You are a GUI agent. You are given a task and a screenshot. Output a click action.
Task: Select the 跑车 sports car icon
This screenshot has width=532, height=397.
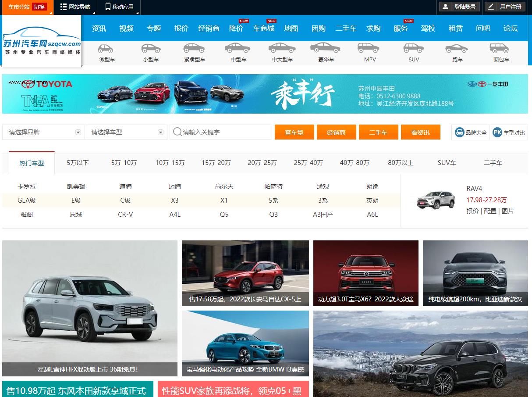(x=457, y=48)
